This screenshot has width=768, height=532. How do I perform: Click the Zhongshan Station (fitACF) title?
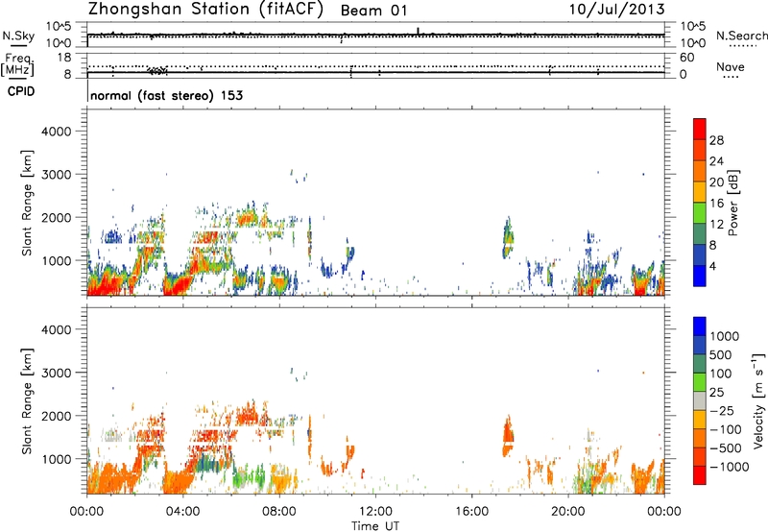click(x=205, y=10)
